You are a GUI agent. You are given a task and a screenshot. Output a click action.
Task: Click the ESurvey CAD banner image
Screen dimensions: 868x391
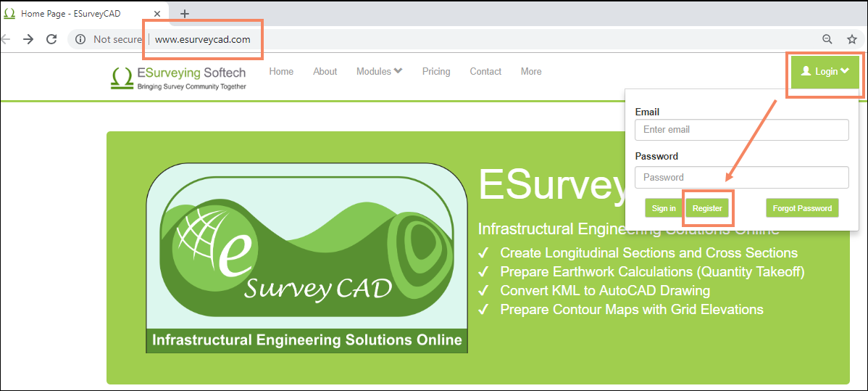[307, 258]
